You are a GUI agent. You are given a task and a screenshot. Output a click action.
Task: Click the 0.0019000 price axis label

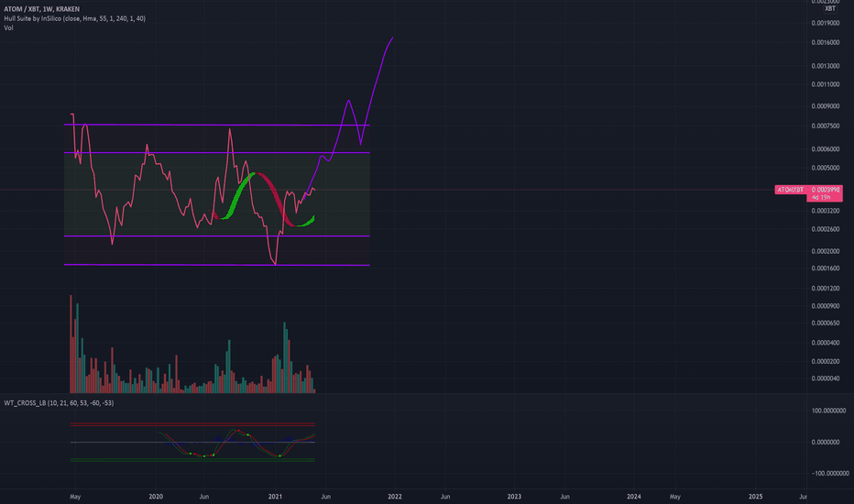tap(825, 24)
